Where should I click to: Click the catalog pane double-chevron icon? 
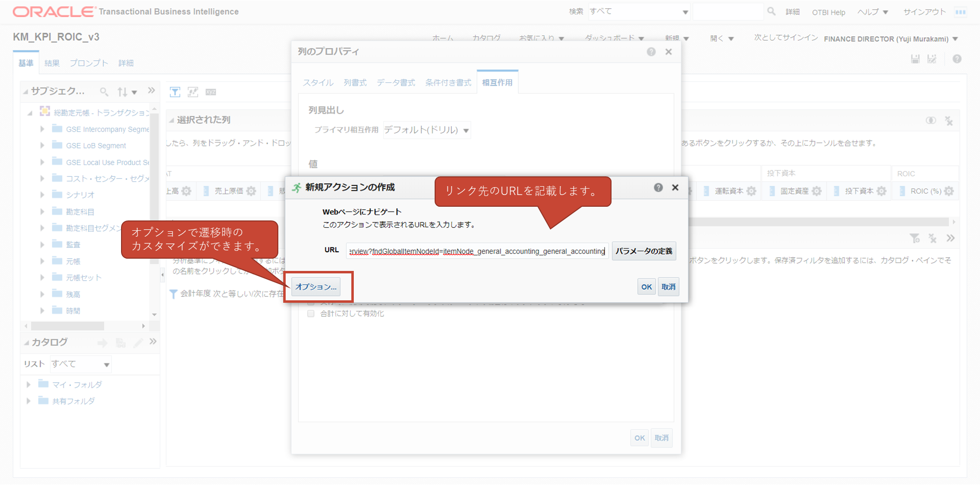tap(153, 341)
